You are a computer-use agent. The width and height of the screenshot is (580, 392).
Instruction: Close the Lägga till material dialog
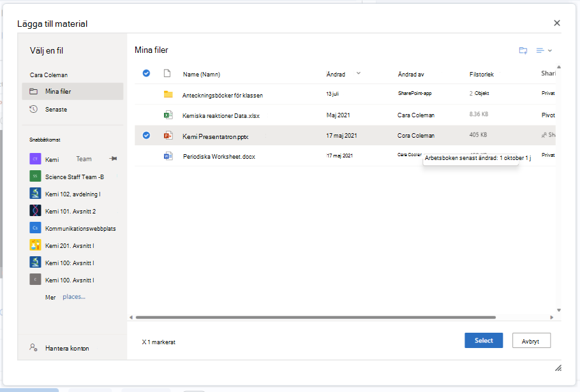pyautogui.click(x=556, y=23)
